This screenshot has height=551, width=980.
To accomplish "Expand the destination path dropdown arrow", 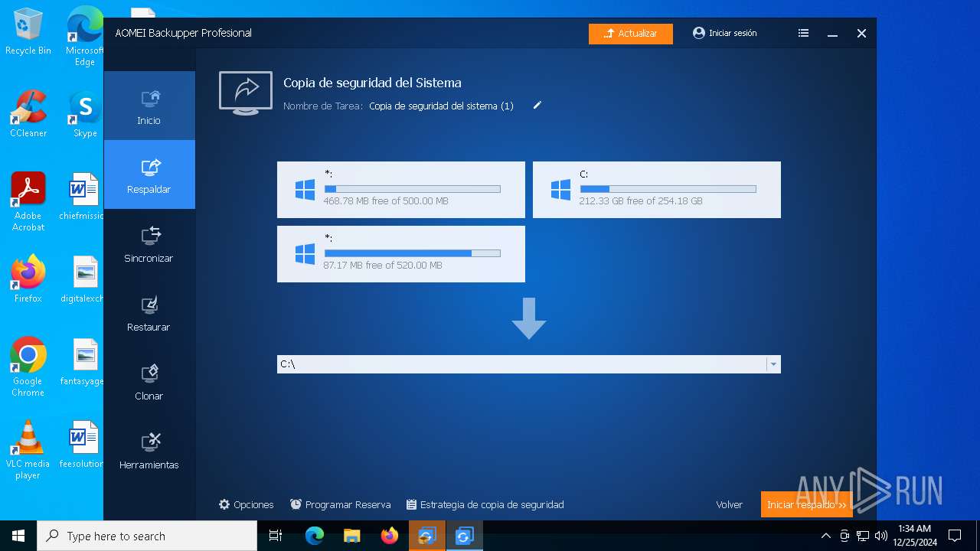I will (773, 364).
